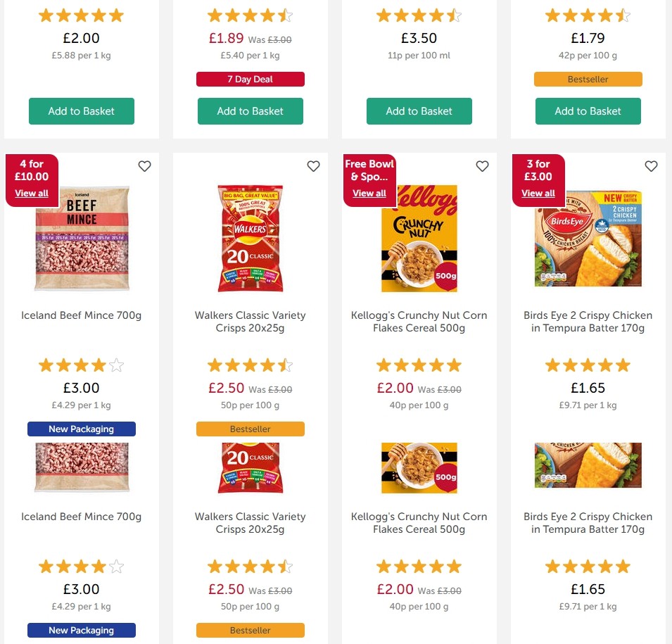Image resolution: width=672 pixels, height=644 pixels.
Task: Click heart icon on Kellogg's Crunchy Nut card
Action: (x=482, y=166)
